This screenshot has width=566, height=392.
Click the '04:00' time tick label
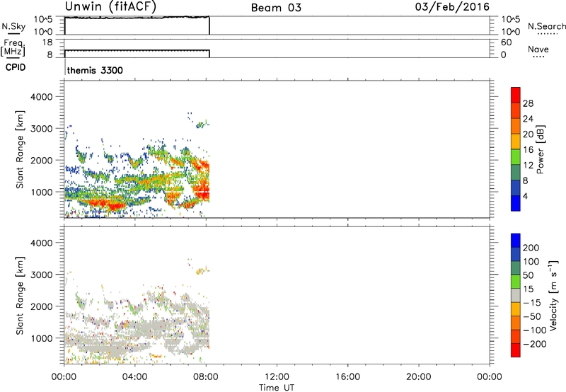[x=134, y=377]
